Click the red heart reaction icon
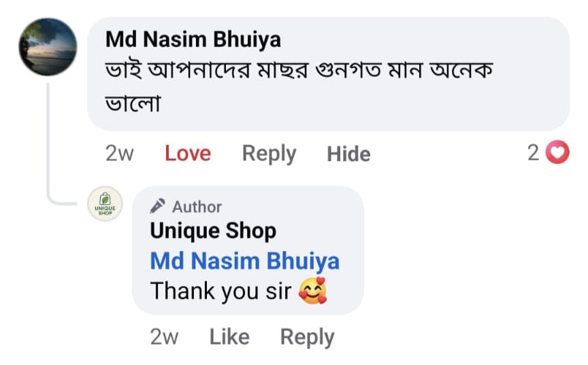 tap(558, 153)
